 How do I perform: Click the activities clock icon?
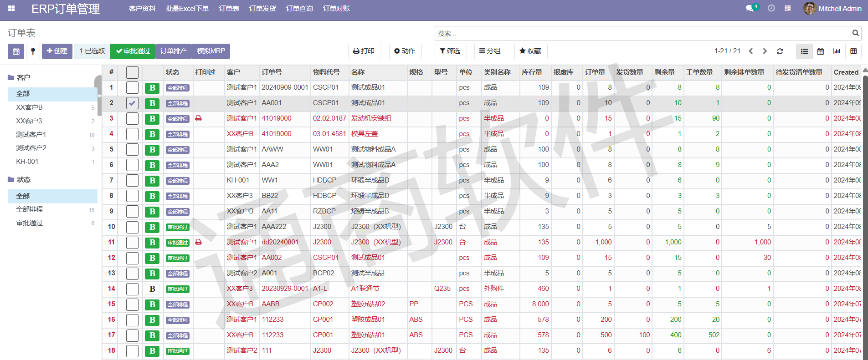coord(771,8)
